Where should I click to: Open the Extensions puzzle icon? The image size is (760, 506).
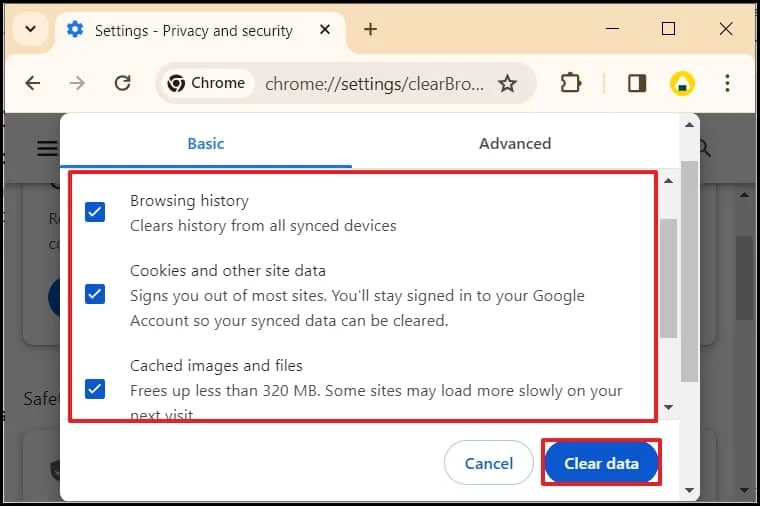pyautogui.click(x=571, y=84)
